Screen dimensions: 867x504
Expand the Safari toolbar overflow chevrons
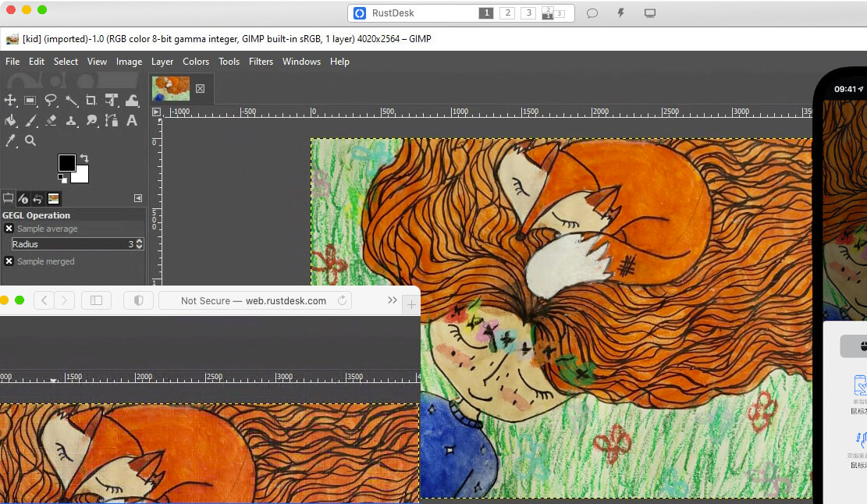[393, 300]
